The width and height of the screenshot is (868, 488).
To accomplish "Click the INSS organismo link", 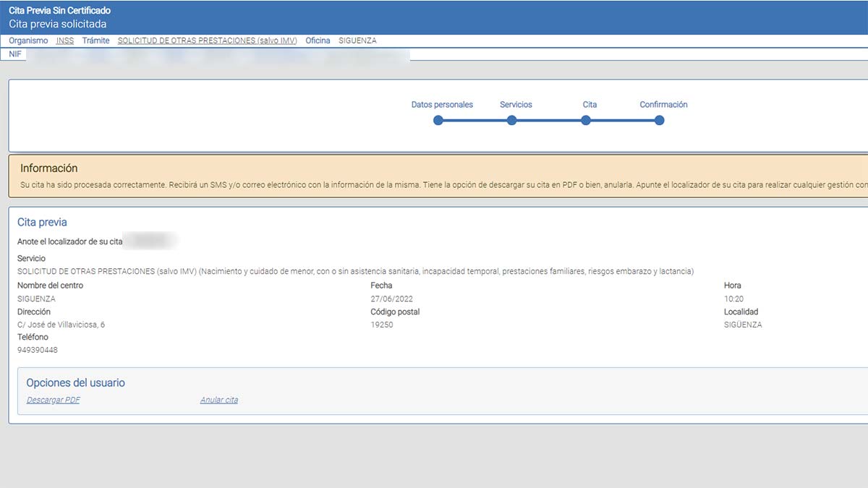I will point(65,41).
